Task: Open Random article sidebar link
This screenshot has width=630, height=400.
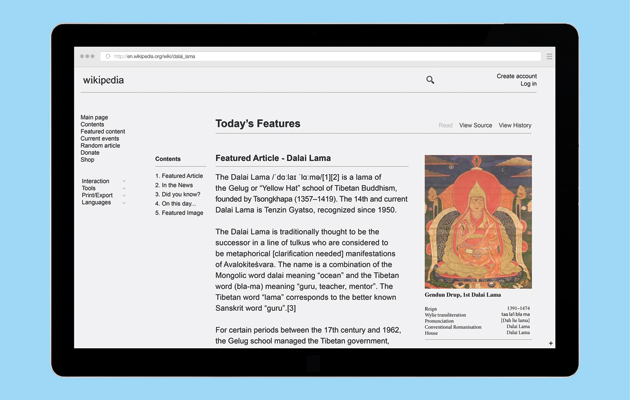Action: [x=100, y=145]
